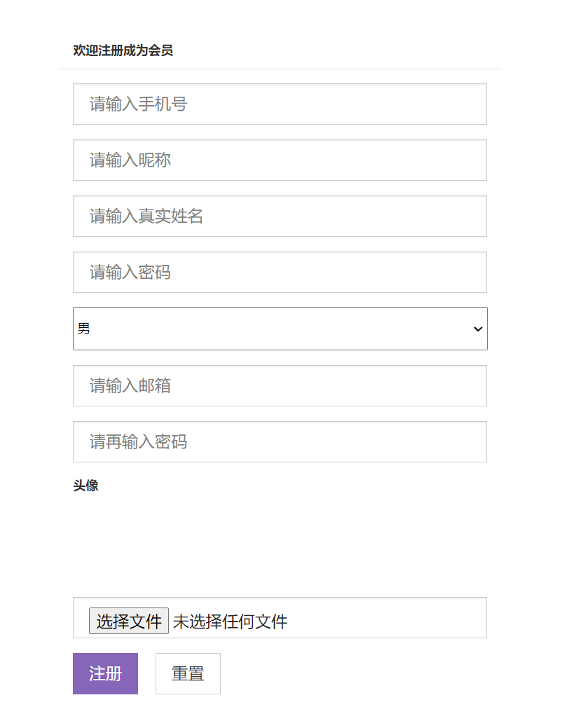Click the 欢迎注册成为会员 heading
Viewport: 581px width, 728px height.
tap(122, 50)
